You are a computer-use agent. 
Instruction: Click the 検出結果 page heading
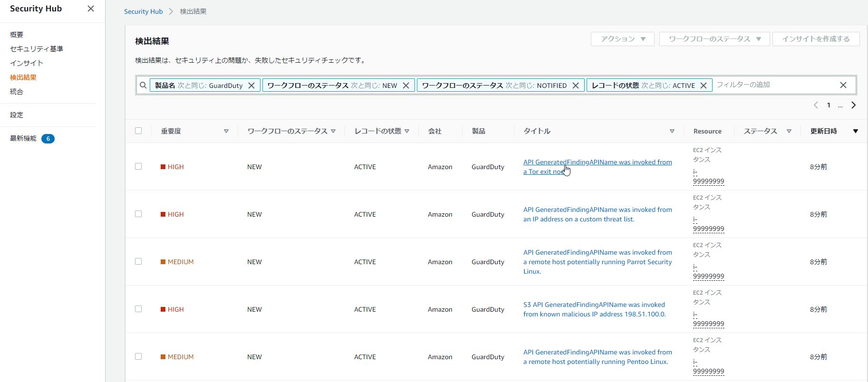click(152, 41)
